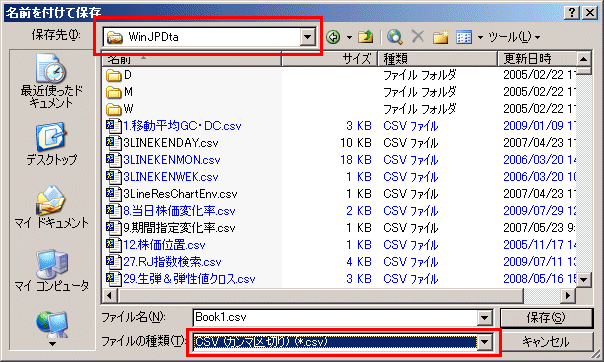Screen dimensions: 604x362
Task: Click the ファイル名 field containing Book1.csv
Action: 335,318
